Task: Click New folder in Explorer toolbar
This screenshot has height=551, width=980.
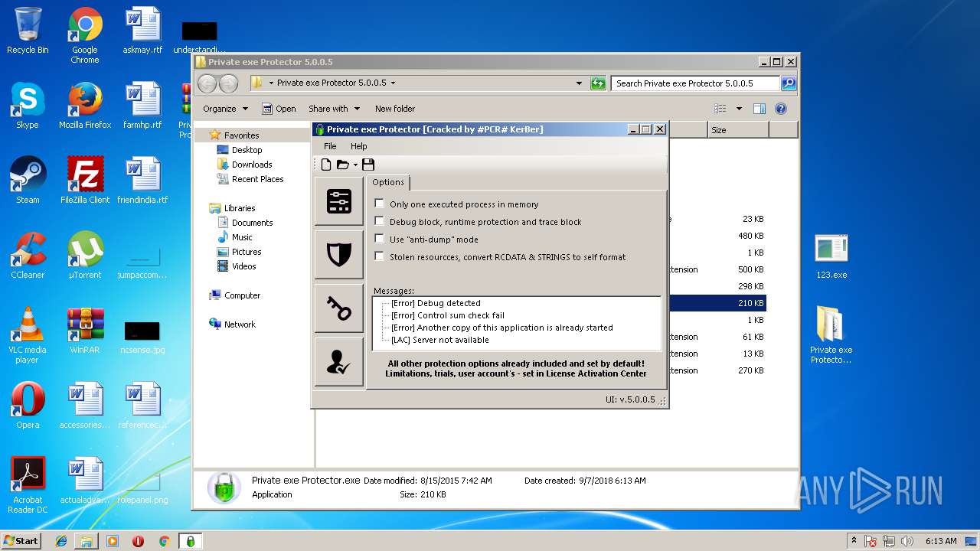Action: 395,109
